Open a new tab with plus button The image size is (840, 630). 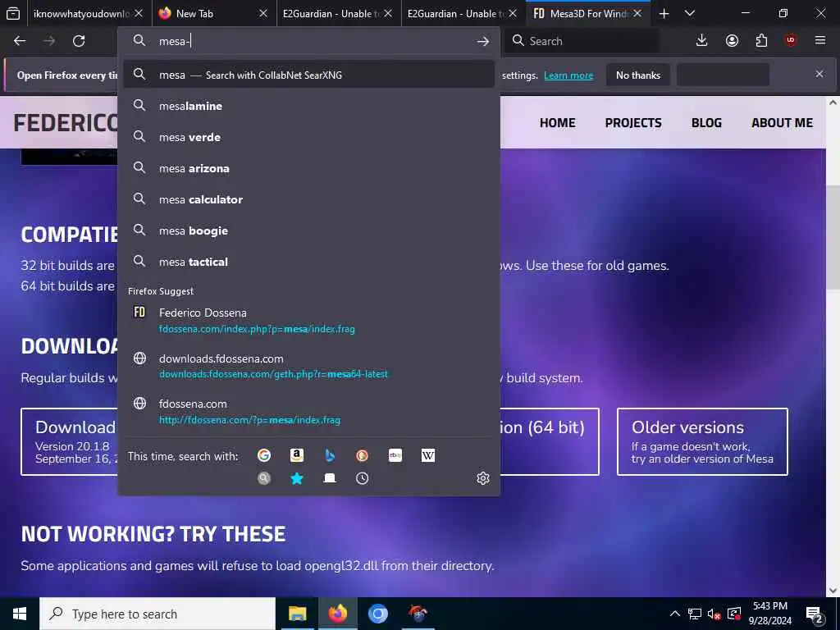[x=664, y=13]
